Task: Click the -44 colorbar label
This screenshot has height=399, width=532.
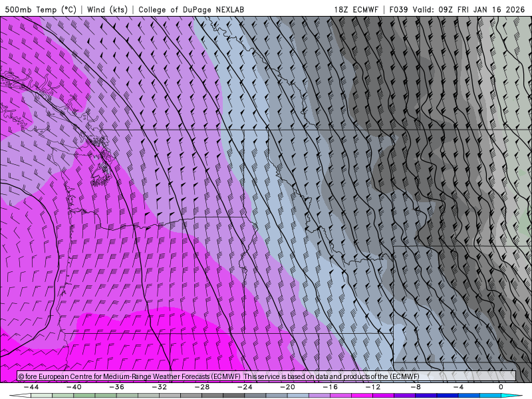Action: [31, 387]
